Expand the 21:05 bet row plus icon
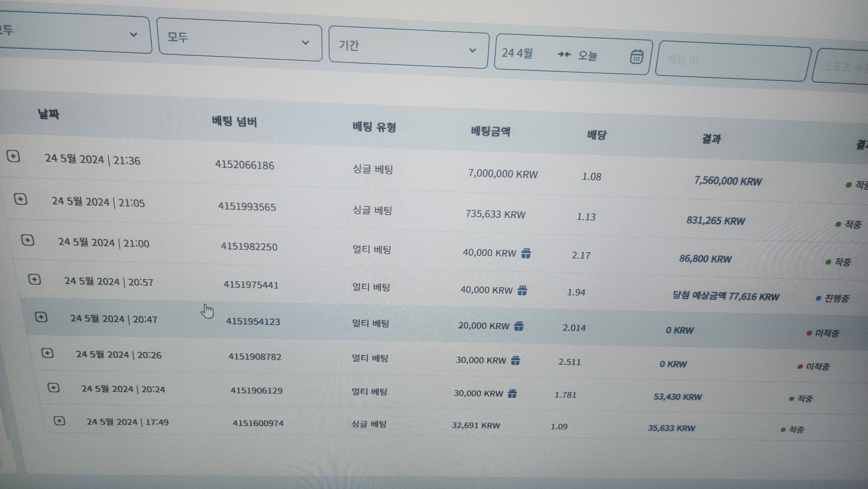 [21, 199]
